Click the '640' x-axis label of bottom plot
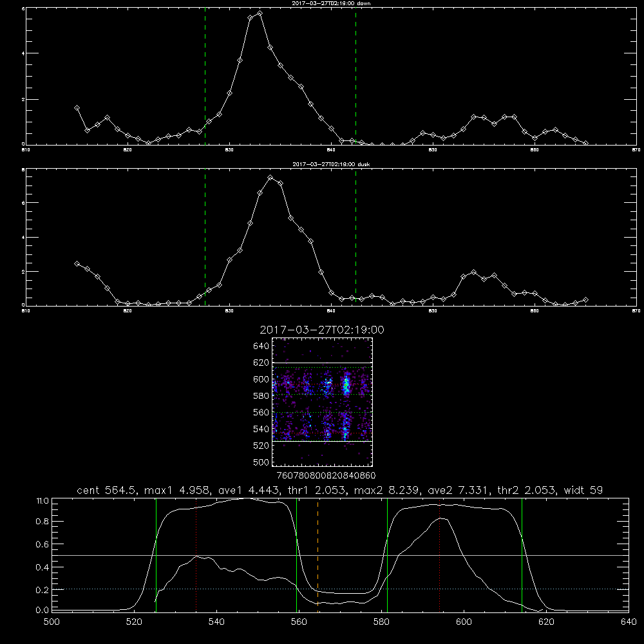644x644 pixels. tap(629, 622)
